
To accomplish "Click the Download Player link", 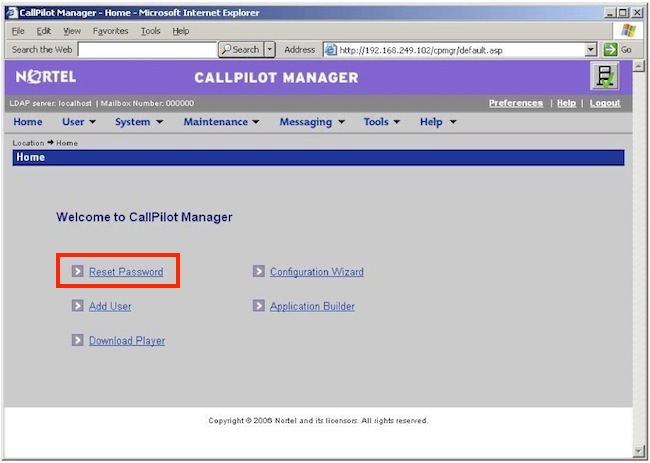I will tap(127, 340).
